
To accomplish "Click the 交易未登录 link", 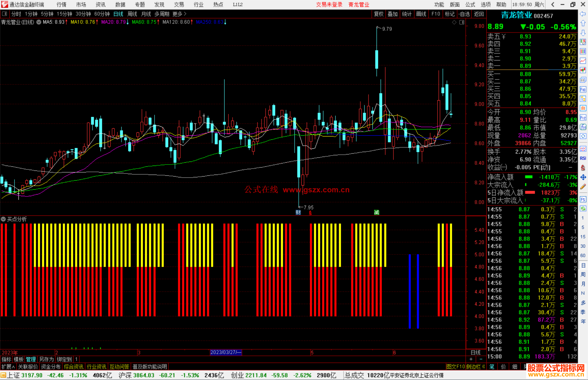I will point(329,5).
